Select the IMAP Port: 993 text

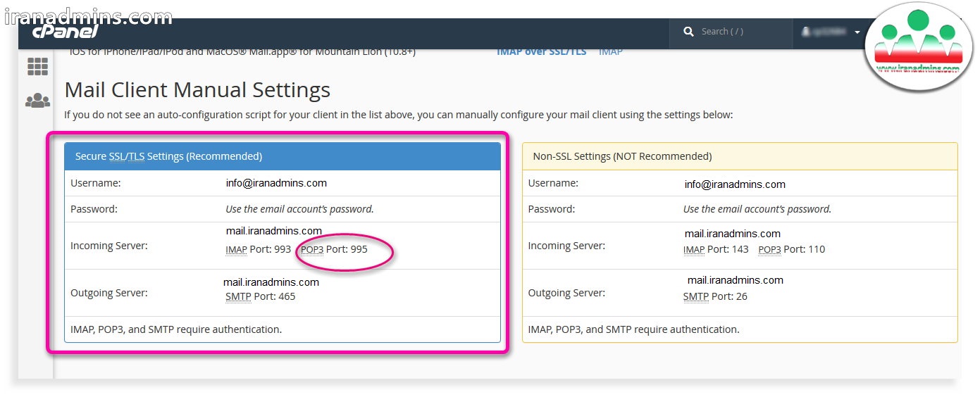tap(258, 249)
